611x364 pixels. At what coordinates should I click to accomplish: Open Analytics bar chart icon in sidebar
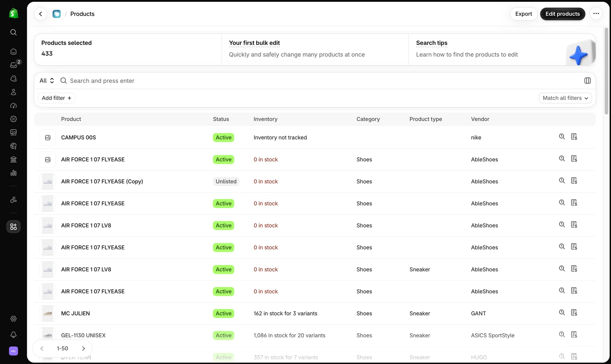pos(14,173)
